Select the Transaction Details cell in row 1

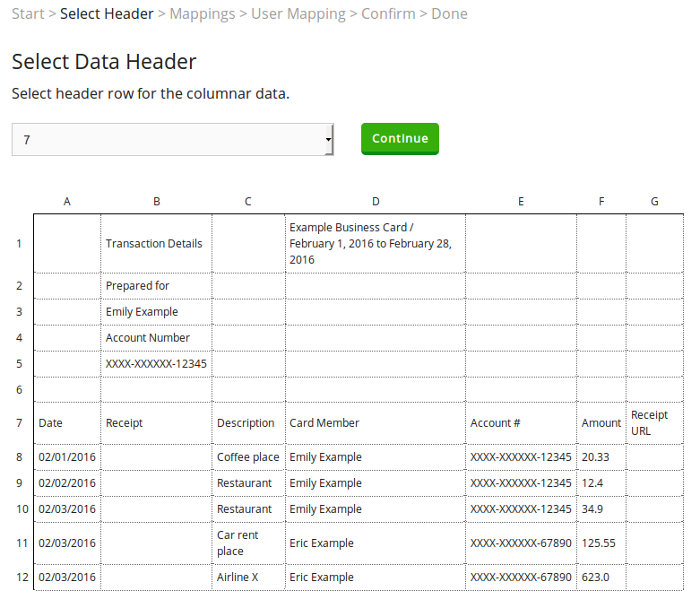click(157, 243)
